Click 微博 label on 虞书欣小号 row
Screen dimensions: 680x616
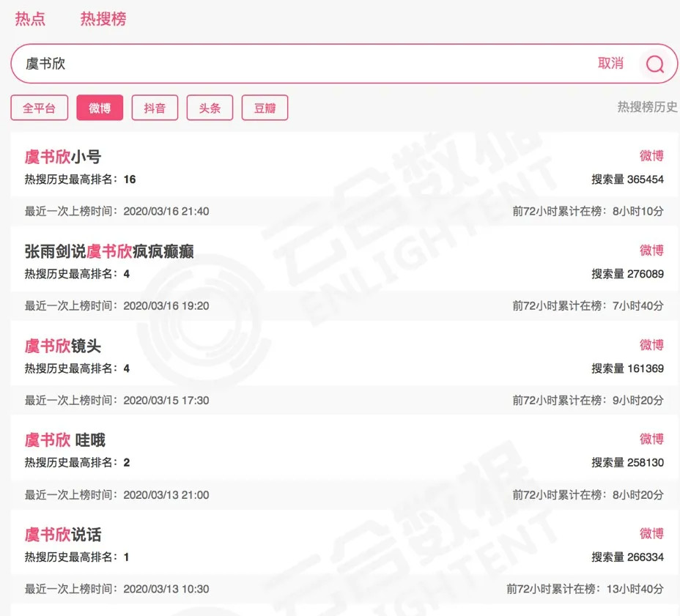click(651, 155)
